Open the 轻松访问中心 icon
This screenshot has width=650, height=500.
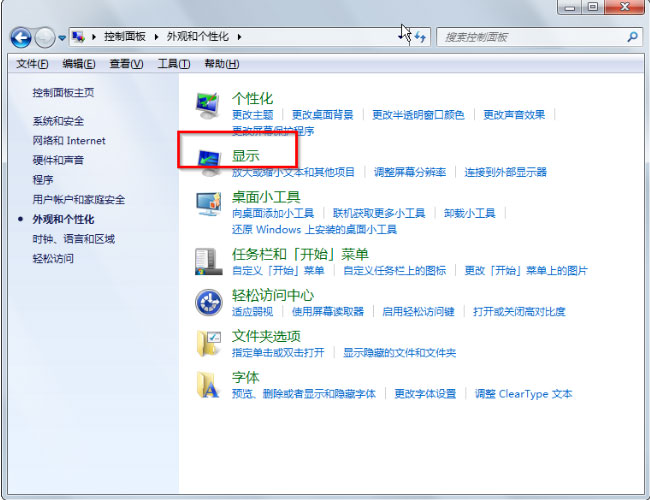pos(209,302)
